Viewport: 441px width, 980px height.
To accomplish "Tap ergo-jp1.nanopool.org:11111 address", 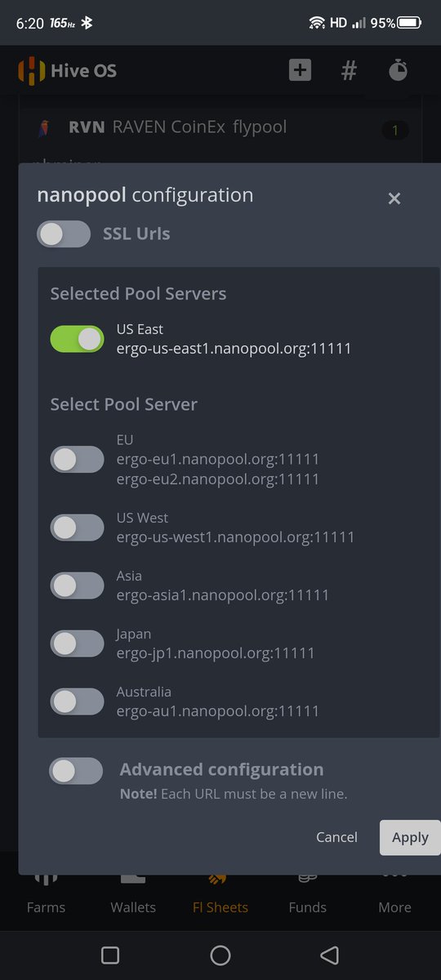I will [216, 653].
